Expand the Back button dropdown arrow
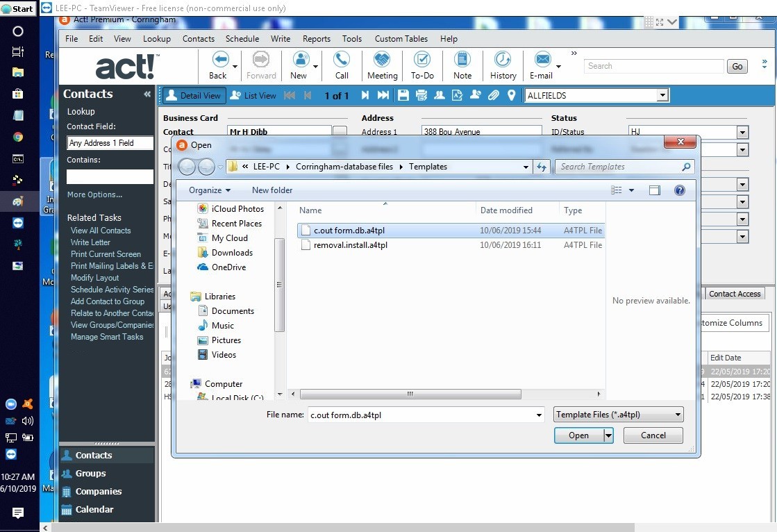This screenshot has width=777, height=532. click(235, 67)
